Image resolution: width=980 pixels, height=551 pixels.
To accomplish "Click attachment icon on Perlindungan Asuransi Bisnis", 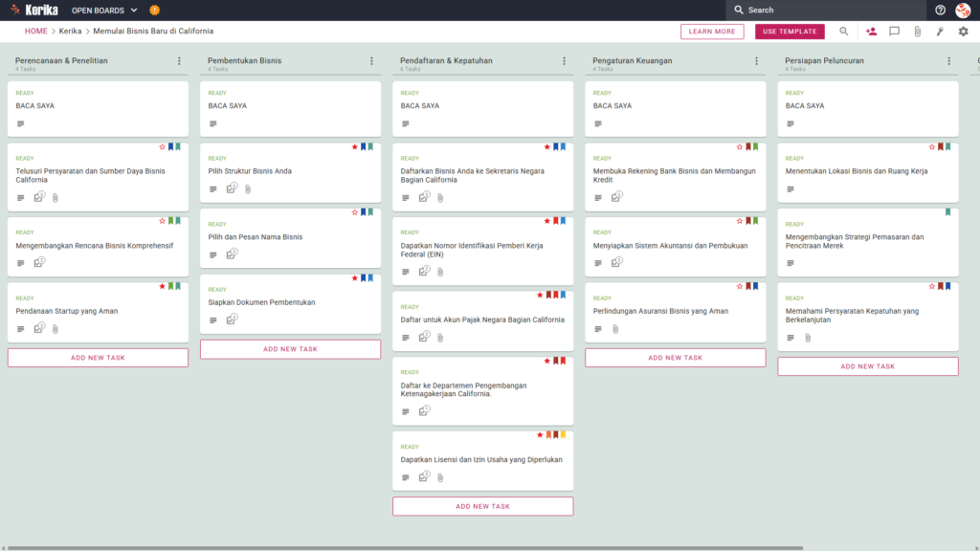I will (x=615, y=329).
